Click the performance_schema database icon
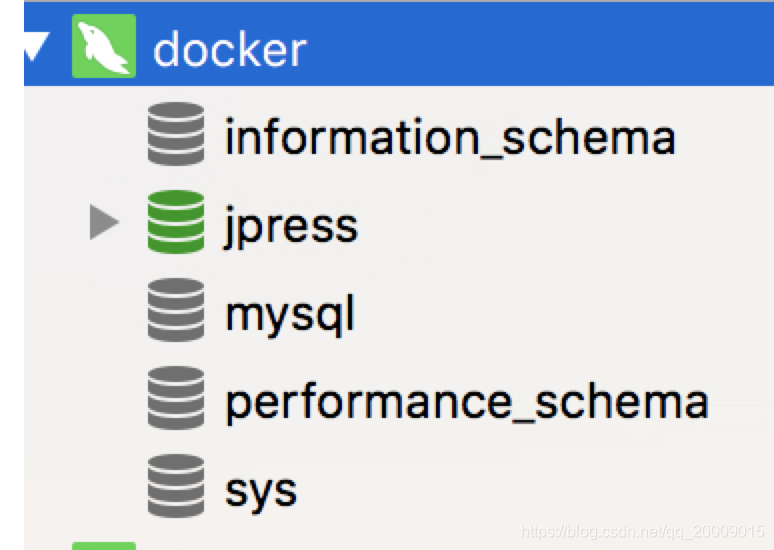774x550 pixels. [x=176, y=397]
